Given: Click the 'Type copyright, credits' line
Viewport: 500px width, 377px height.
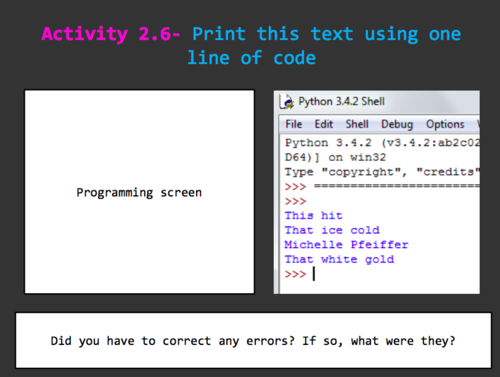Looking at the screenshot, I should pyautogui.click(x=382, y=172).
